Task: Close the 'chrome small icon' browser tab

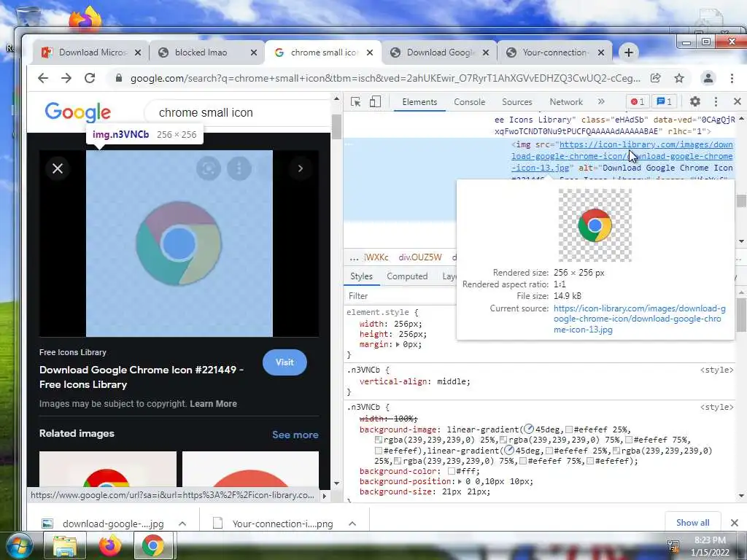Action: click(x=370, y=52)
